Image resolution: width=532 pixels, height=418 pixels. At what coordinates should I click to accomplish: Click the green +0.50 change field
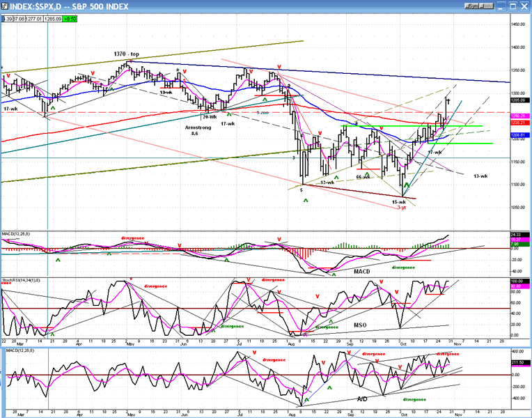click(70, 19)
